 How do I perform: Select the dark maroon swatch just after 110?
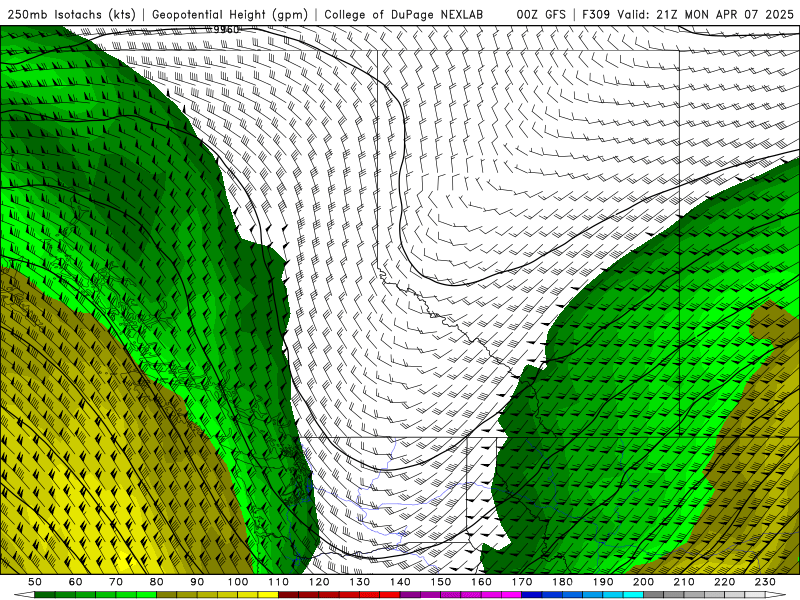(x=288, y=595)
